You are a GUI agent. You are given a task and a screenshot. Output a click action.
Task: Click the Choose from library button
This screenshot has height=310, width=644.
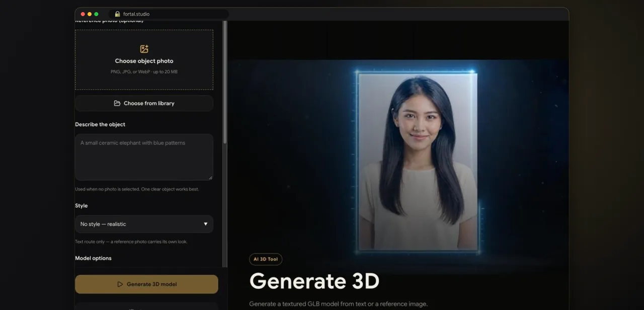(x=144, y=103)
